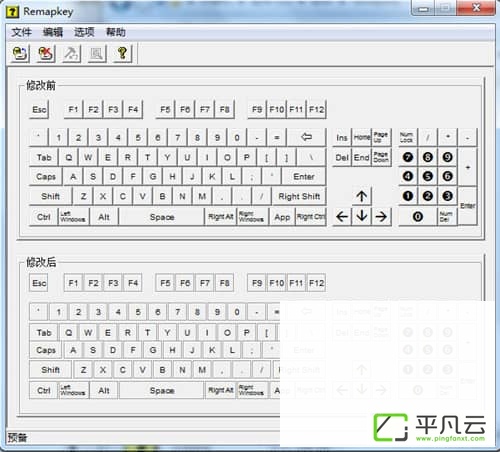Click numpad 6 key in 修改前 keyboard
The height and width of the screenshot is (452, 500).
click(x=447, y=176)
